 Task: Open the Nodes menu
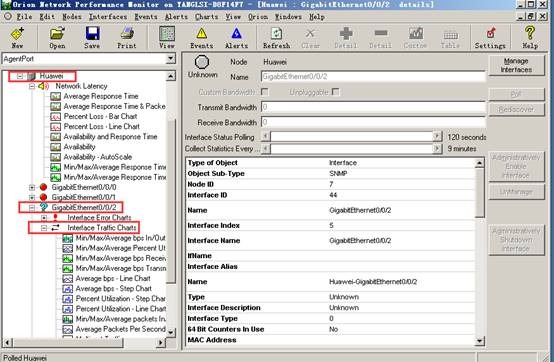coord(72,17)
